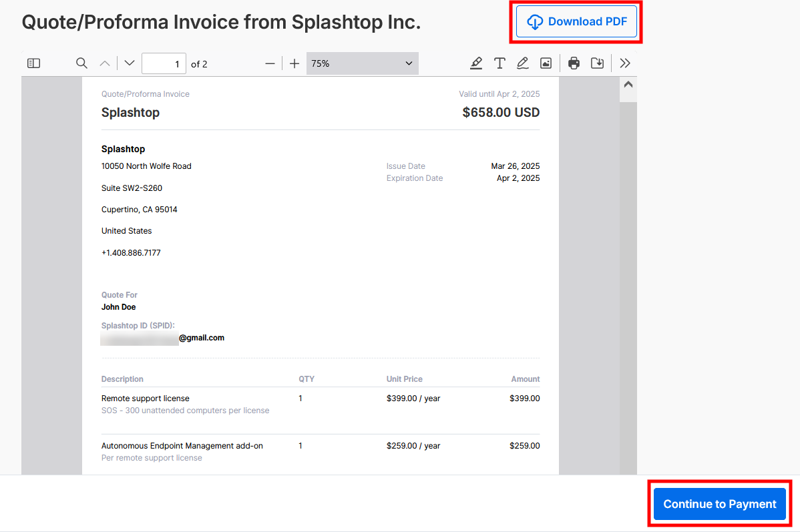
Task: Print the document via printer icon
Action: tap(574, 63)
